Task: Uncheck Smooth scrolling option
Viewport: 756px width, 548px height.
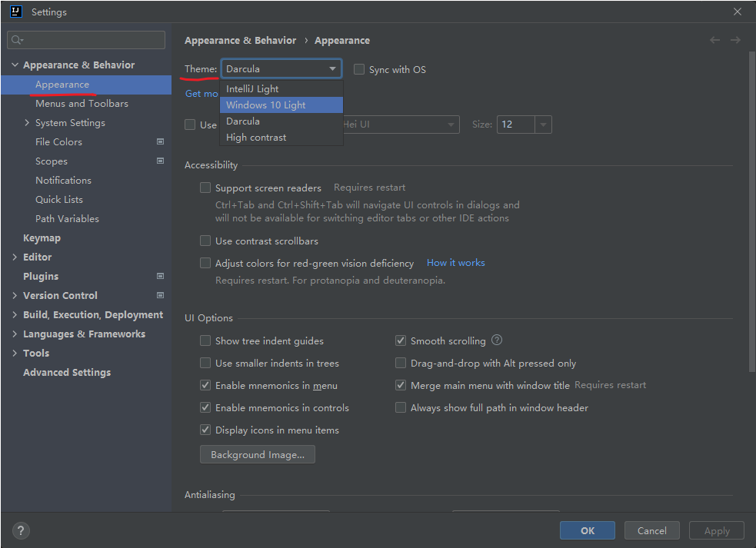Action: click(x=401, y=340)
